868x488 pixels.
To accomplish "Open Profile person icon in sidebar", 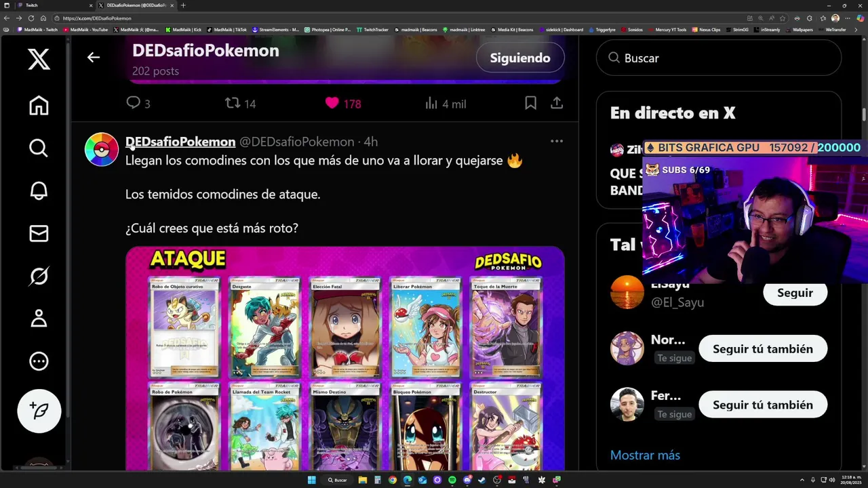I will click(39, 319).
